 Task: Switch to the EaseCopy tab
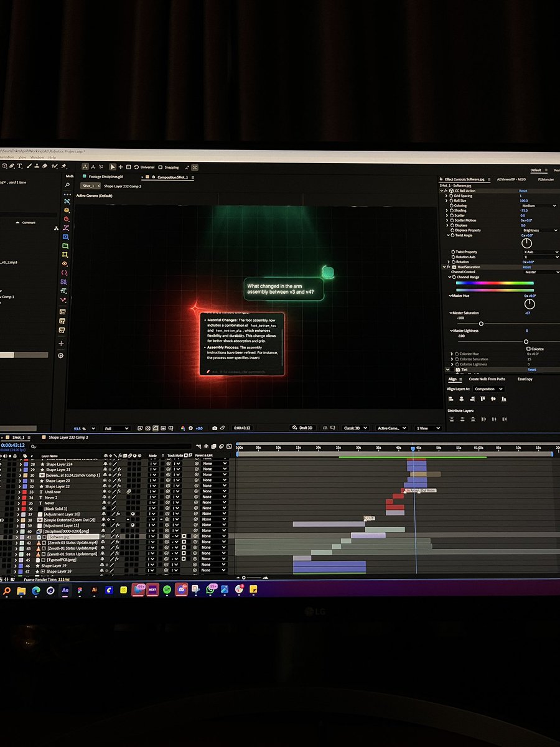[525, 379]
